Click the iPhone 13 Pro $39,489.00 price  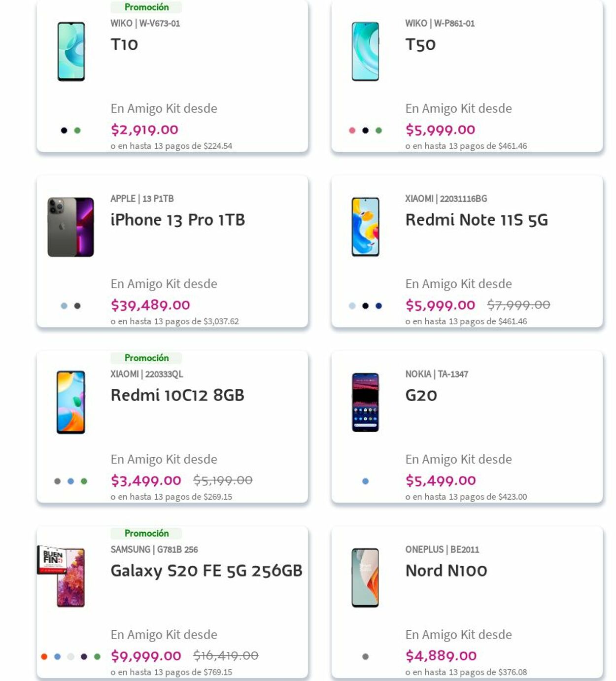point(150,305)
